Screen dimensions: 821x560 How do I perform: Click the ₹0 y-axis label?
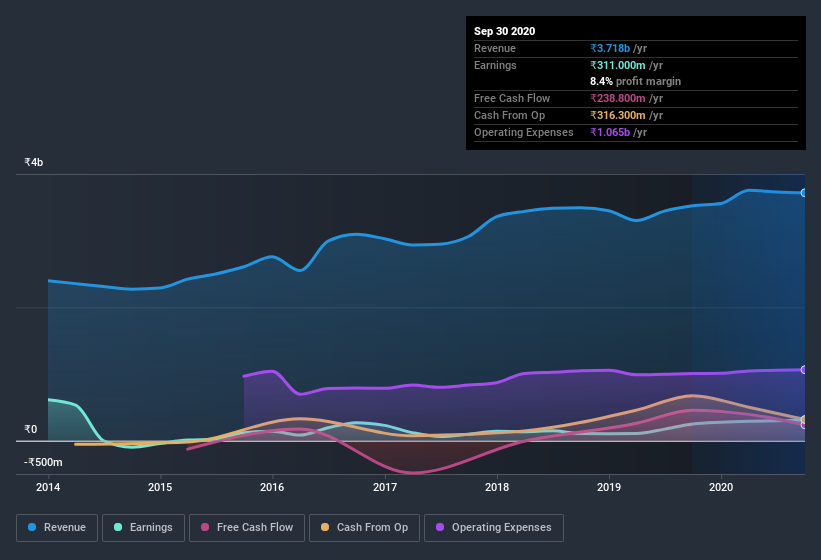click(x=31, y=429)
